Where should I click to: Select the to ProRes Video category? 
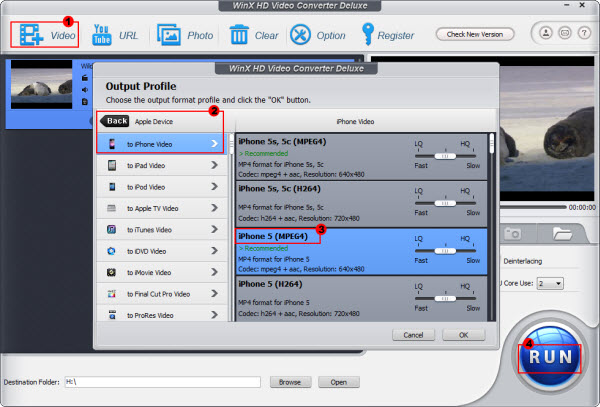pos(161,314)
